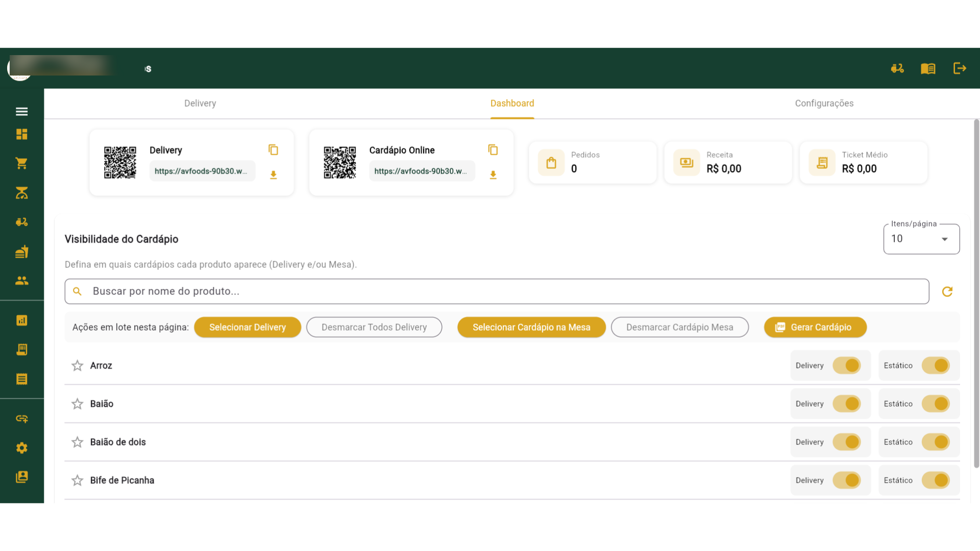This screenshot has height=551, width=980.
Task: Click the Gerar Cardápio button
Action: [815, 327]
